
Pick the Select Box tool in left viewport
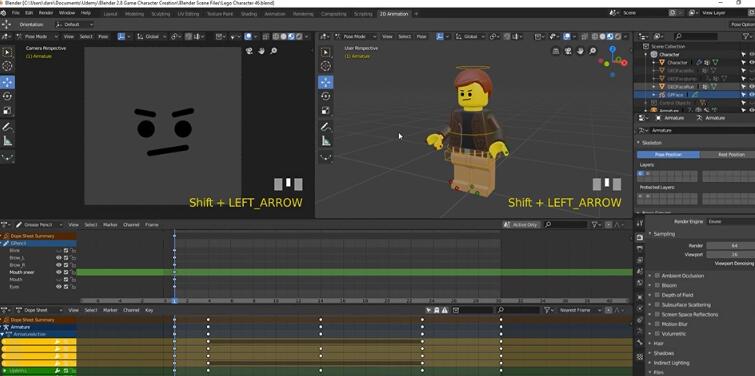pos(7,52)
